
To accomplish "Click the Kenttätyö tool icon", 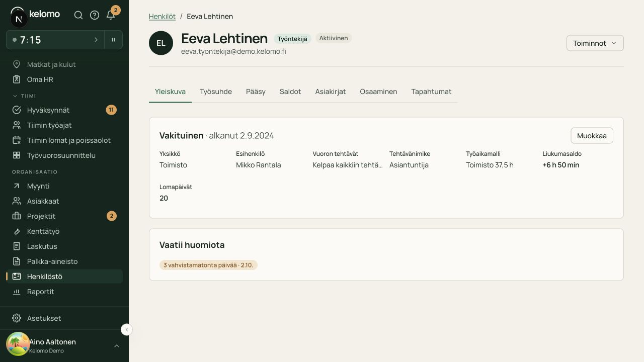I will click(17, 231).
